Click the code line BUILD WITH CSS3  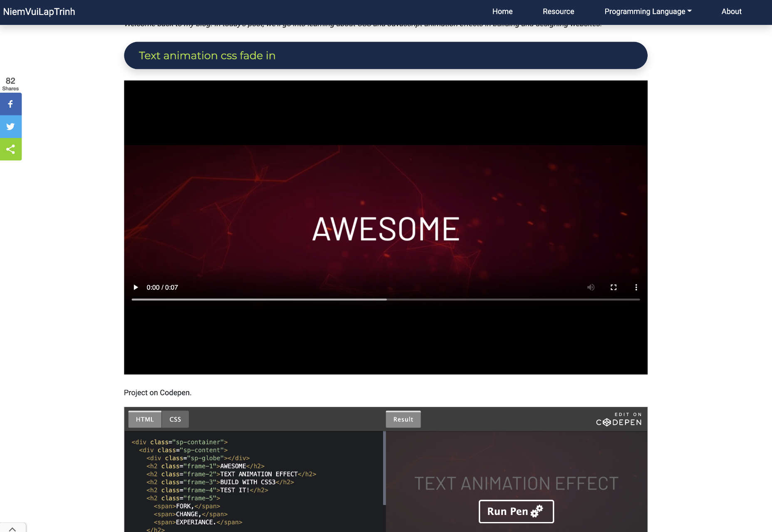[220, 482]
